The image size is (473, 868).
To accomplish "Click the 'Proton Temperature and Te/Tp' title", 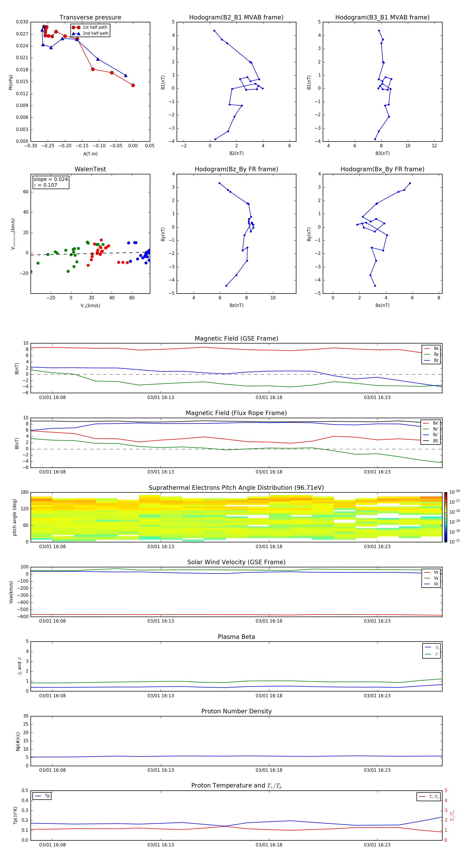I will click(x=236, y=786).
